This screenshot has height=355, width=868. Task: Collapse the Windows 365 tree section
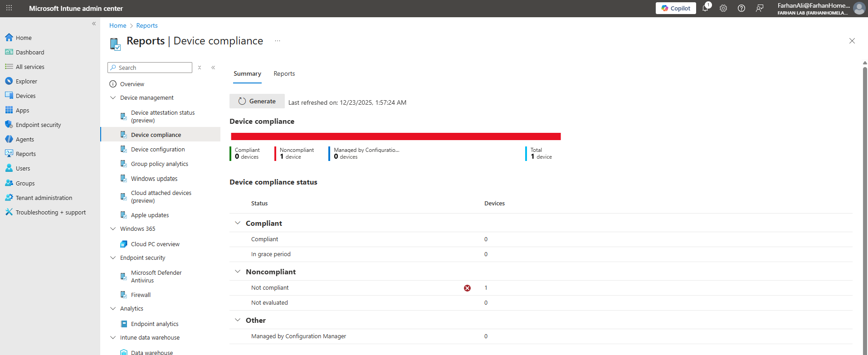coord(113,229)
